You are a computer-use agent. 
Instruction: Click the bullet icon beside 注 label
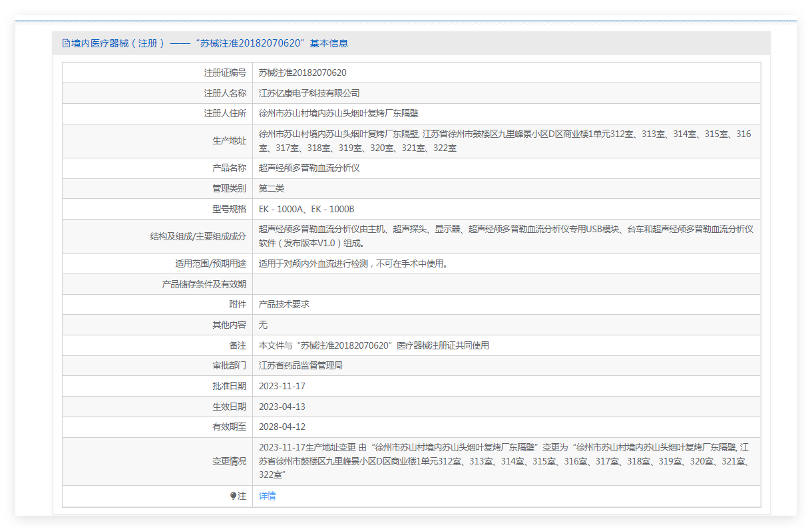[233, 496]
